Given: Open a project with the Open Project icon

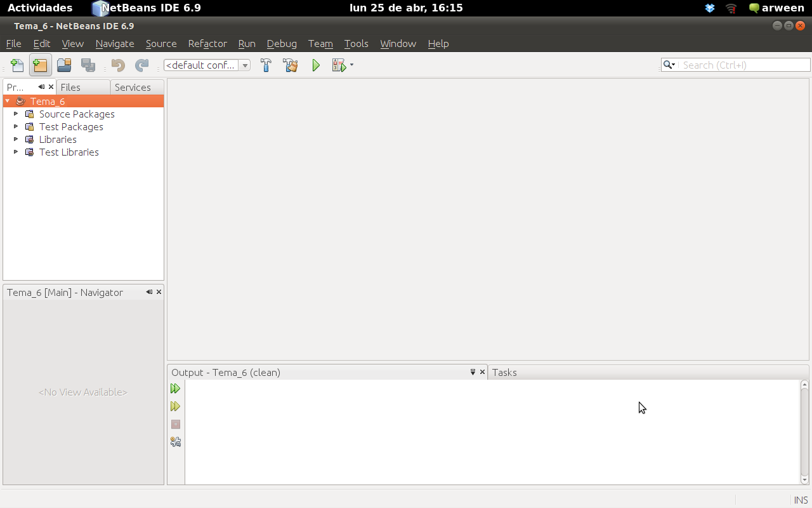Looking at the screenshot, I should tap(63, 65).
